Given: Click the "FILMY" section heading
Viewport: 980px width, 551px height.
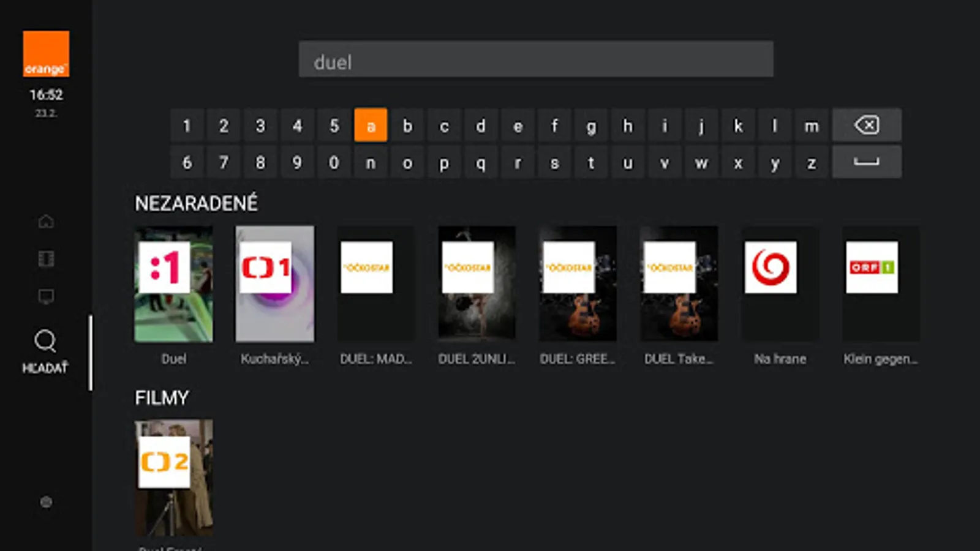Looking at the screenshot, I should (162, 398).
